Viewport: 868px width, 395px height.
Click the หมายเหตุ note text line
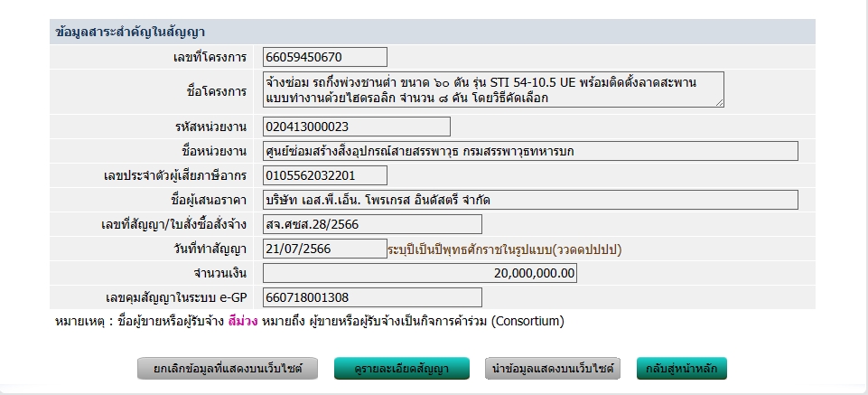coord(310,321)
